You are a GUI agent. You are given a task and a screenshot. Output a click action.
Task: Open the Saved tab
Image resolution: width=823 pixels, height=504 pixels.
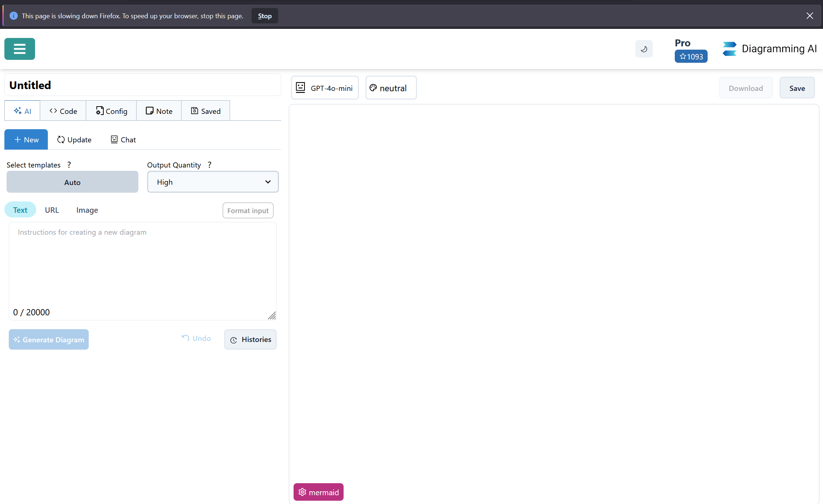[206, 111]
